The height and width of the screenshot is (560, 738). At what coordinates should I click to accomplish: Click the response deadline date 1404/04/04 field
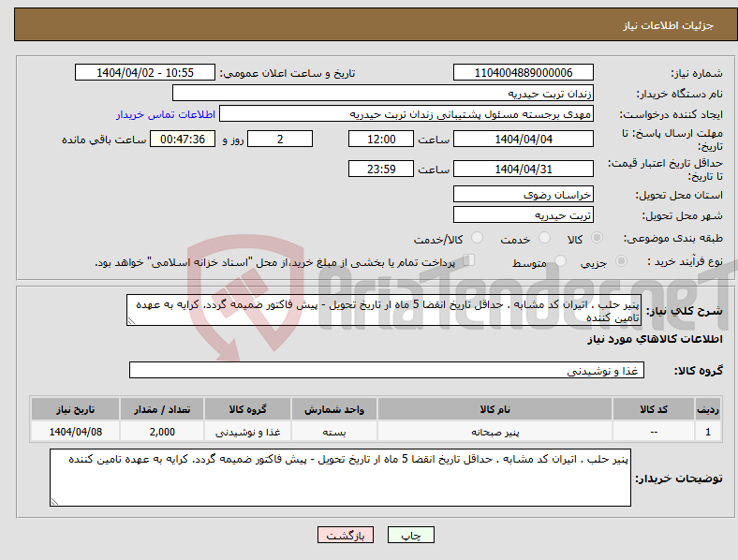[x=524, y=139]
